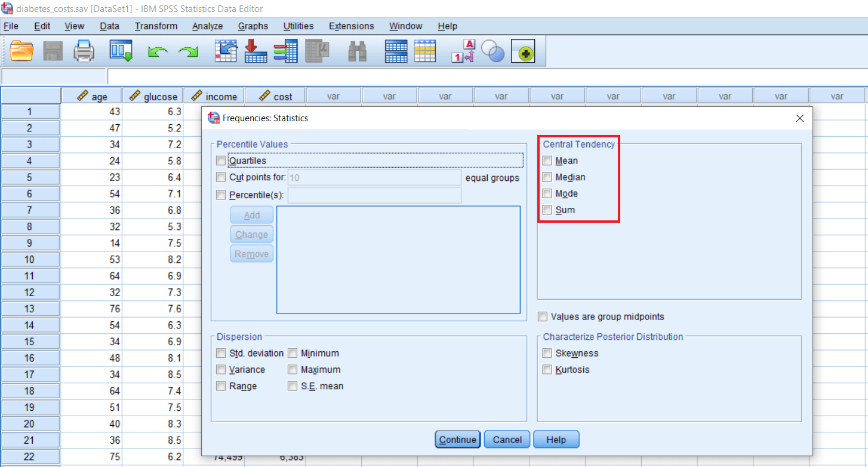Select the glucose column header
868x467 pixels.
click(x=153, y=96)
